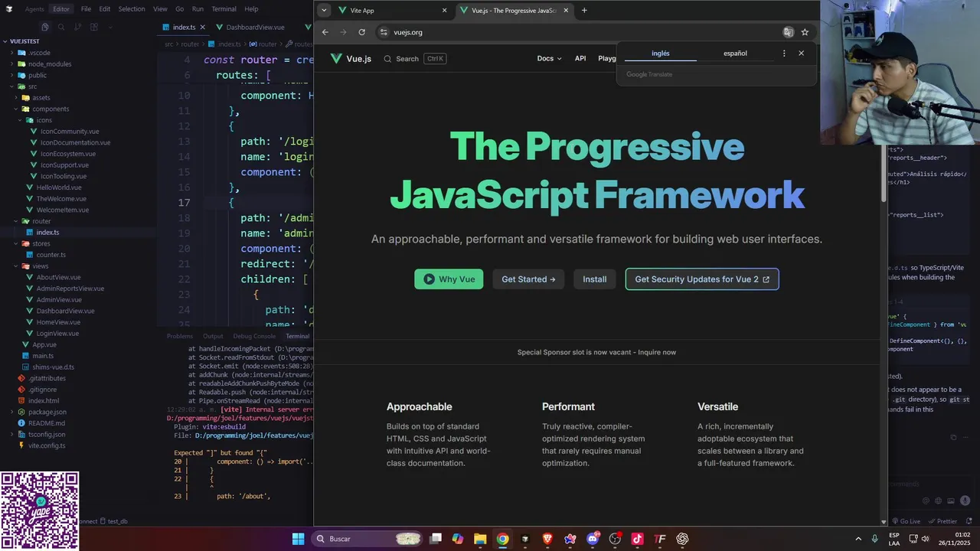Open package.json in file tree
980x551 pixels.
tap(47, 412)
